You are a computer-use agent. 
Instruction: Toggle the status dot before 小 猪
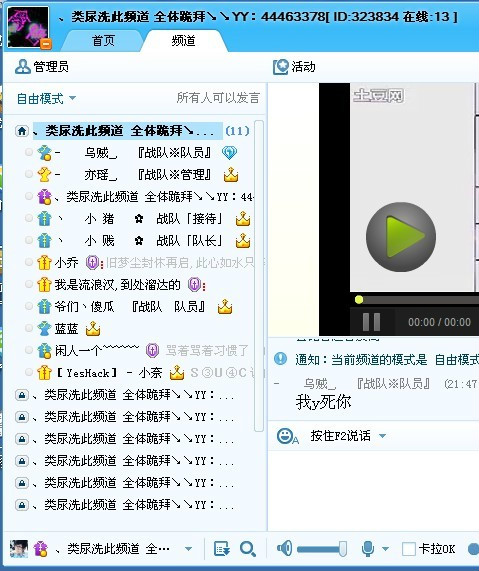coord(29,218)
